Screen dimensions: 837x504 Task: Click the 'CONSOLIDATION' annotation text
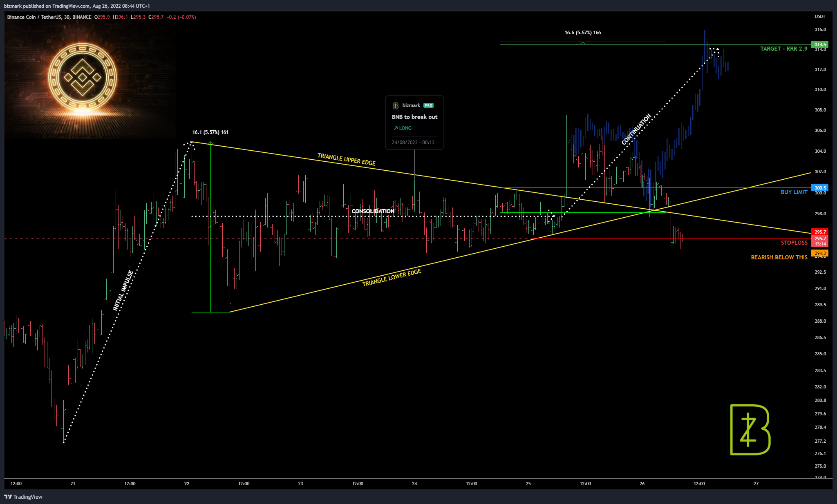coord(373,211)
